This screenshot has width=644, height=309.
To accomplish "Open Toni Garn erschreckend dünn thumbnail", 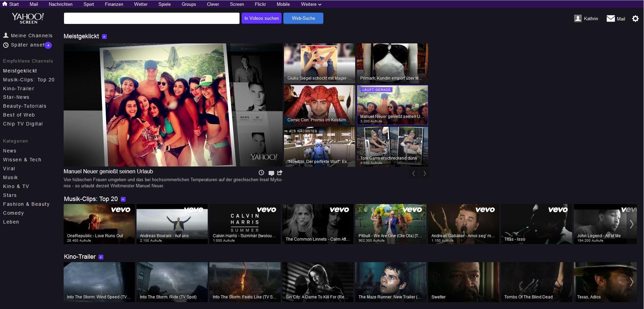I will click(392, 147).
